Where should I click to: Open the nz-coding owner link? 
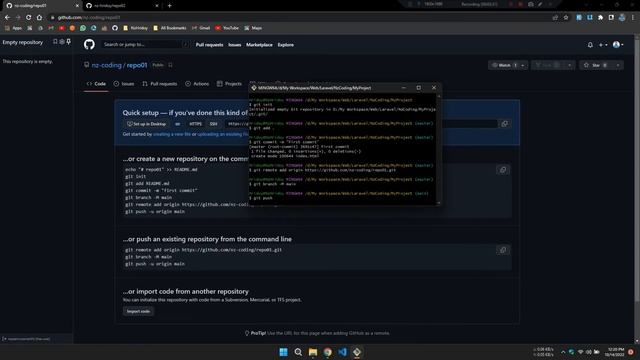pos(106,65)
